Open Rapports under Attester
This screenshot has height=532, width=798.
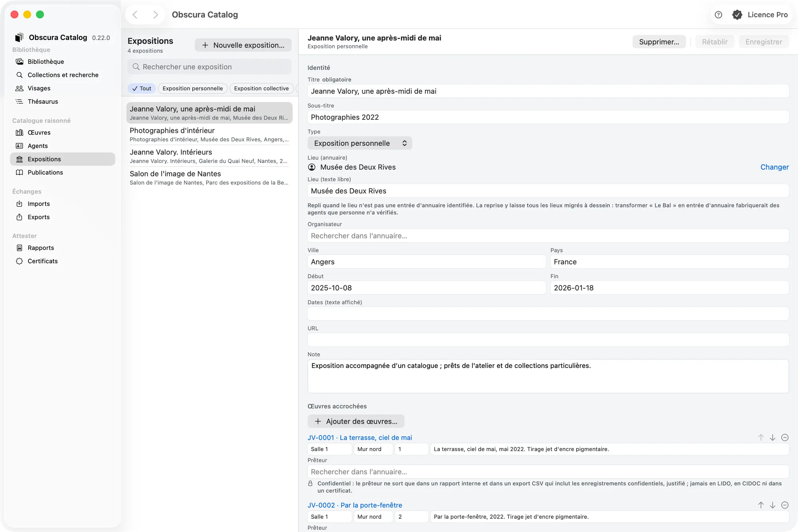pyautogui.click(x=63, y=248)
